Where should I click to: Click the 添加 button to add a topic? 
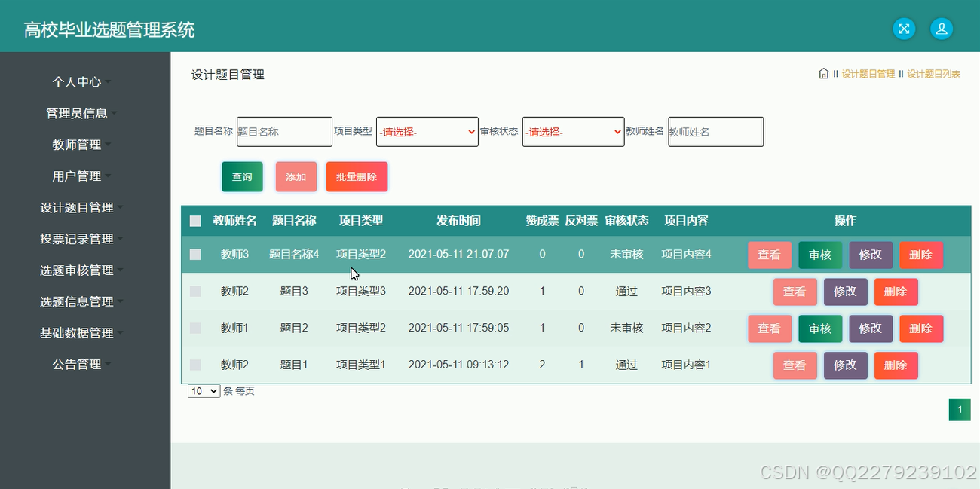(296, 176)
